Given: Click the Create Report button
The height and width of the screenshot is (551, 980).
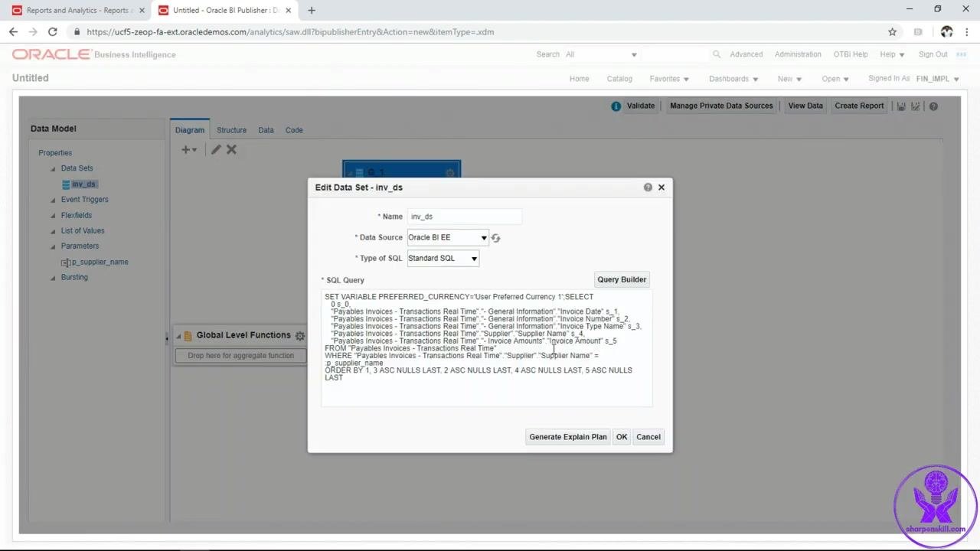Looking at the screenshot, I should 859,106.
